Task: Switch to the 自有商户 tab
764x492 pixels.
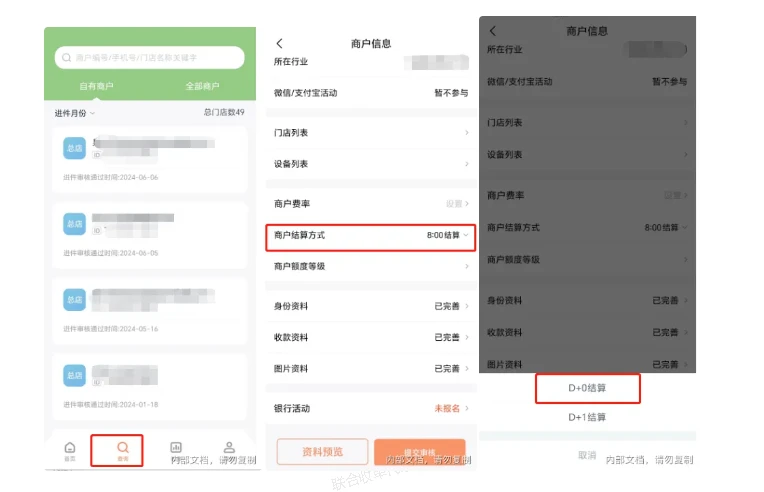Action: pos(96,86)
